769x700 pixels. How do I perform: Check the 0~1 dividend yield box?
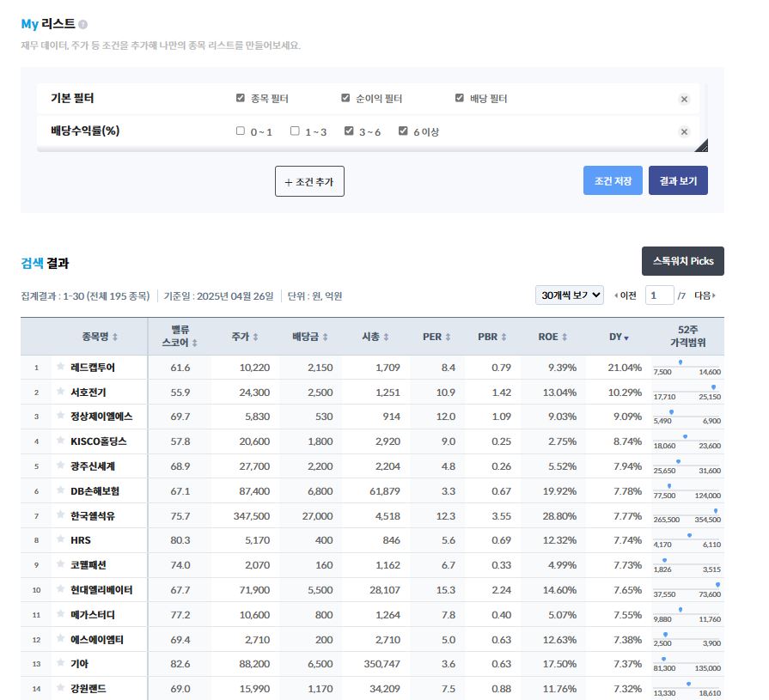coord(241,131)
